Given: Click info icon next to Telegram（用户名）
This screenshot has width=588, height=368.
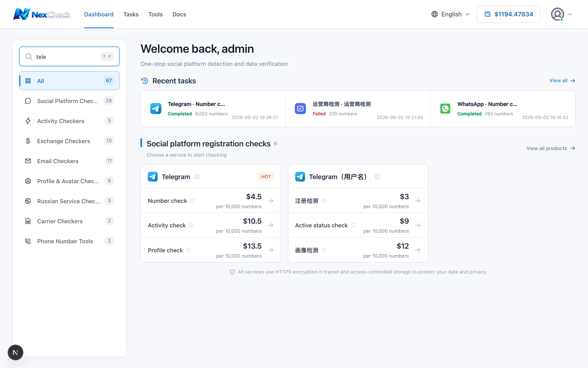Looking at the screenshot, I should point(377,177).
